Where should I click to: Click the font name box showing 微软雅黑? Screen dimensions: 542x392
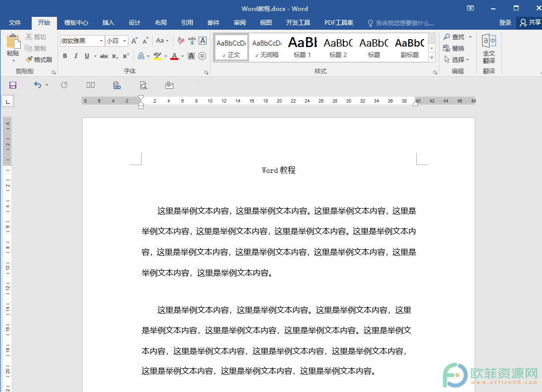(82, 41)
